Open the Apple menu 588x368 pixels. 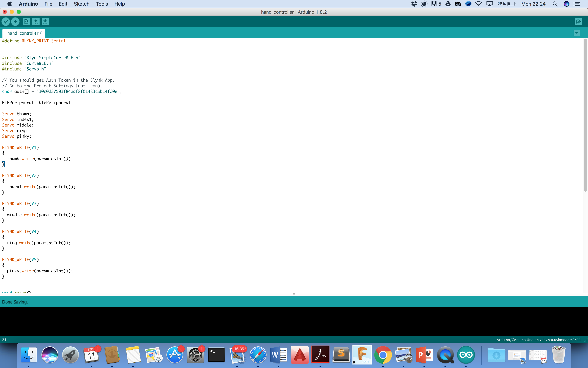(x=9, y=4)
